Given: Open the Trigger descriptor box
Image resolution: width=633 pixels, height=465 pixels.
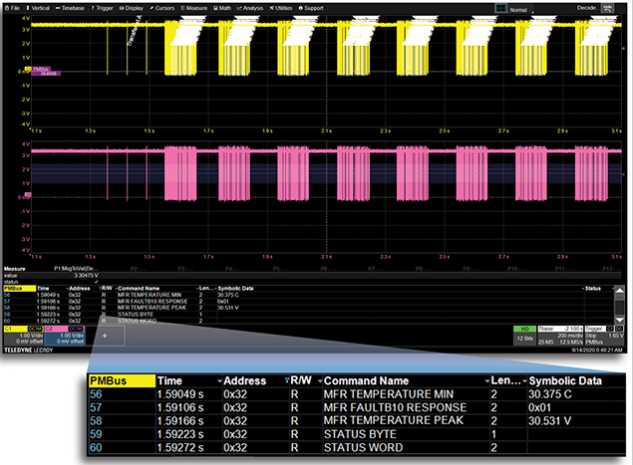Looking at the screenshot, I should [x=604, y=335].
